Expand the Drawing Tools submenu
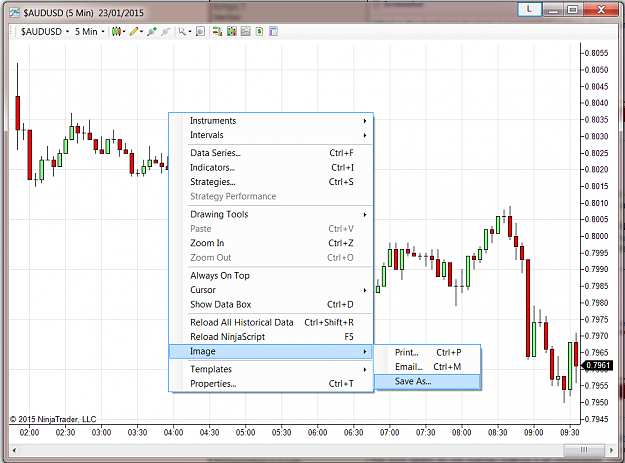Viewport: 625px width, 463px height. tap(271, 214)
